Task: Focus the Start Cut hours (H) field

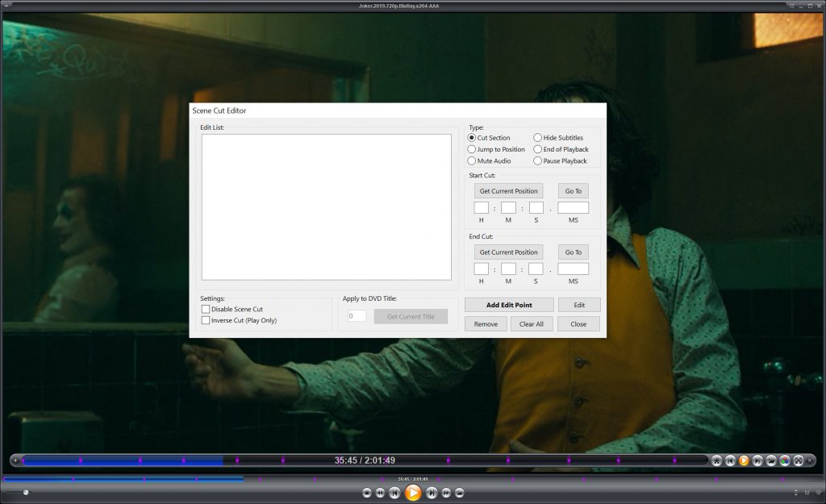Action: [481, 207]
